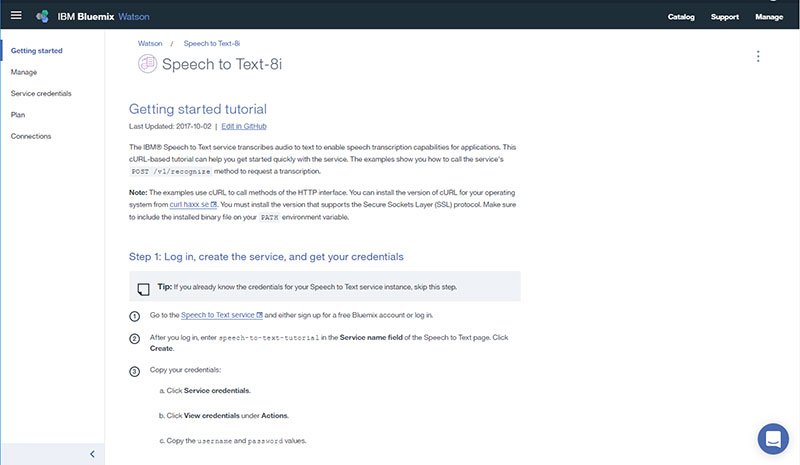Viewport: 800px width, 465px height.
Task: Click the Tip note icon
Action: coord(143,289)
